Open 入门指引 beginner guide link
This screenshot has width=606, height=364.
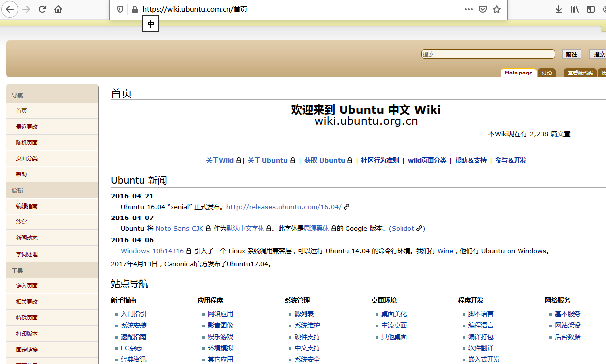click(134, 314)
